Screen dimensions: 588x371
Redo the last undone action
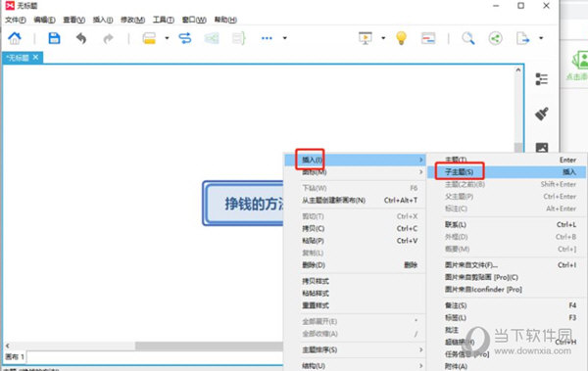[108, 38]
